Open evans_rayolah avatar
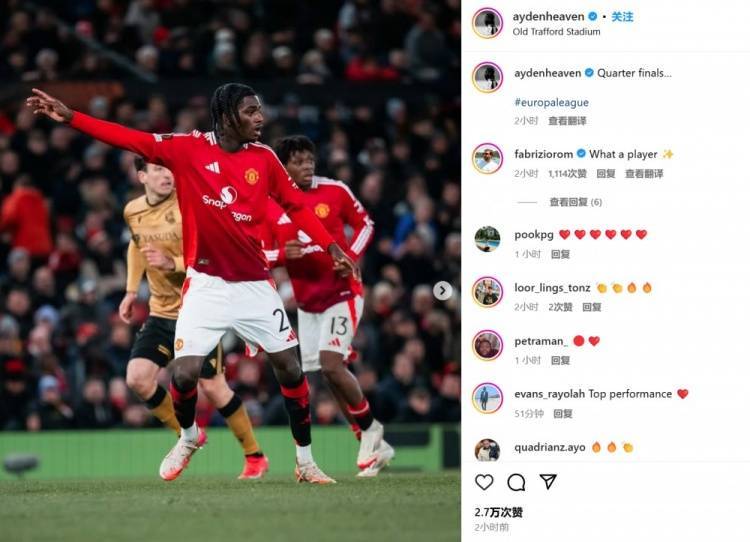750x542 pixels. click(487, 398)
